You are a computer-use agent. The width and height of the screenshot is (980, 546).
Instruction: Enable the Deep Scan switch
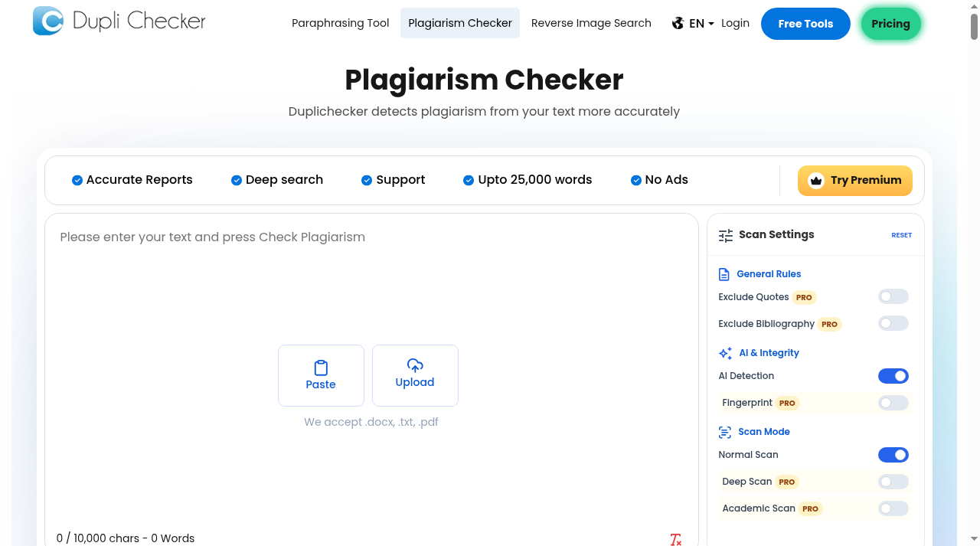click(893, 482)
